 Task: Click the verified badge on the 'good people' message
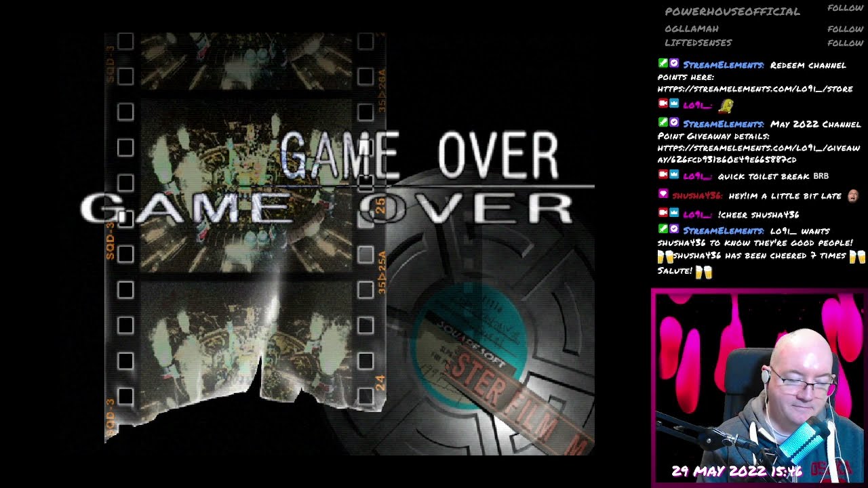pos(674,230)
